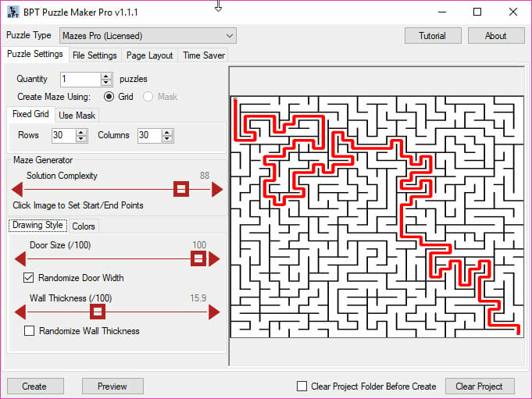532x399 pixels.
Task: Click the Solution Complexity slider handle
Action: point(181,189)
